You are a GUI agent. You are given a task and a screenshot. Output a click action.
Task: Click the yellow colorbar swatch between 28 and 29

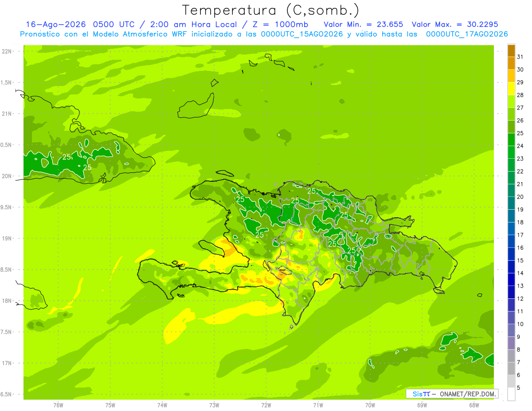tap(511, 89)
